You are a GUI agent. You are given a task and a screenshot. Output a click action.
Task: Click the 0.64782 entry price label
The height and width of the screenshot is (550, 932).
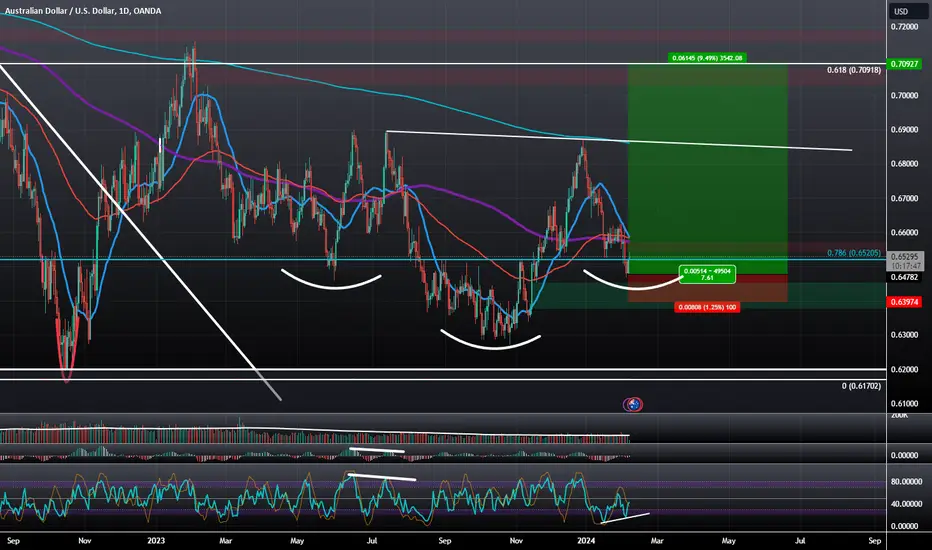point(904,278)
